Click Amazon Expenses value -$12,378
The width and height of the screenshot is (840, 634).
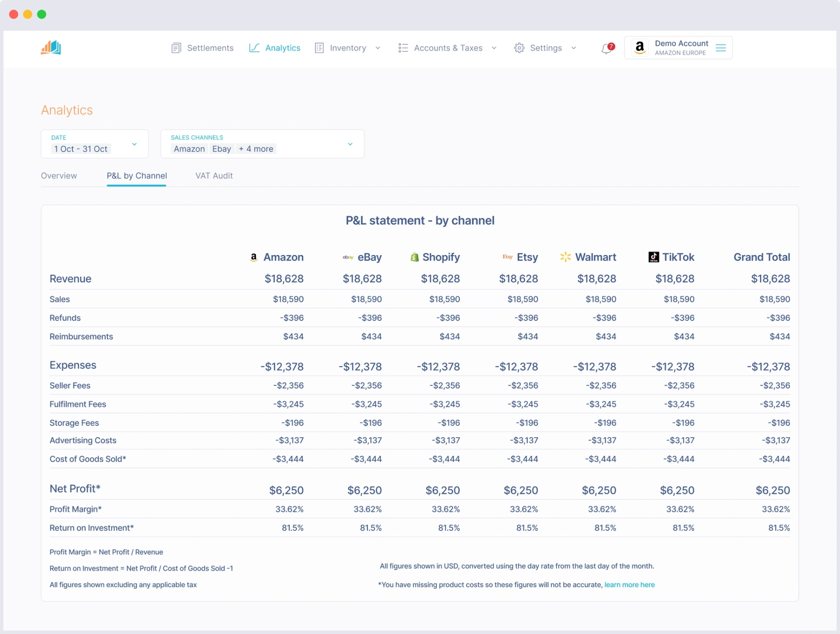coord(282,367)
